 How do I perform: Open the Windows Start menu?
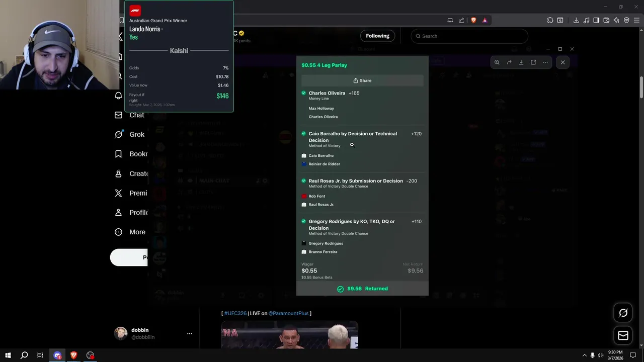coord(8,355)
